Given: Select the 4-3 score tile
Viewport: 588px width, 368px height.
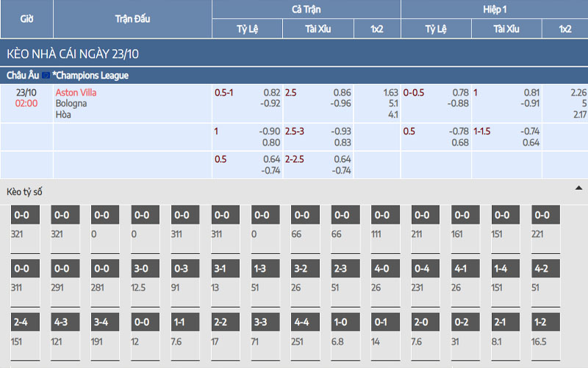Looking at the screenshot, I should pos(61,322).
